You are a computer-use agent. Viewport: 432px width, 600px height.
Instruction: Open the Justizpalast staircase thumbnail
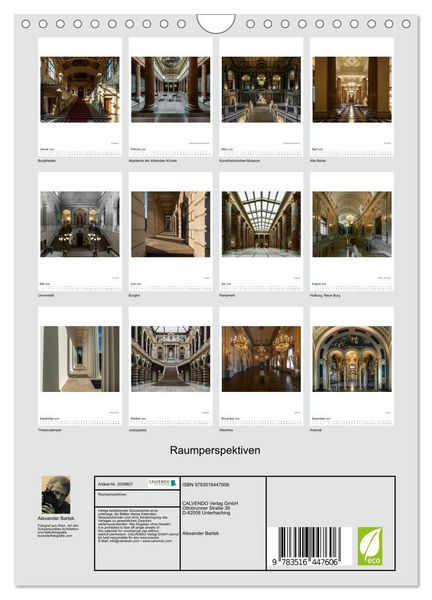[x=171, y=359]
